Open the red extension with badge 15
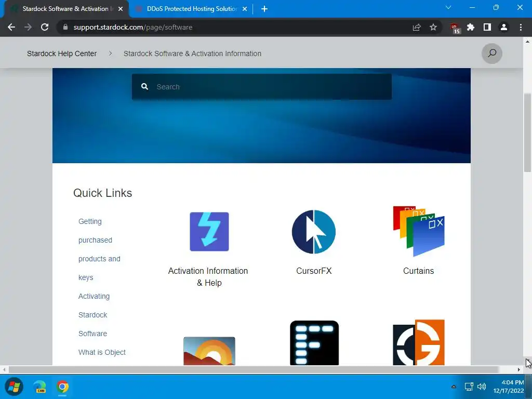The height and width of the screenshot is (399, 532). [455, 28]
